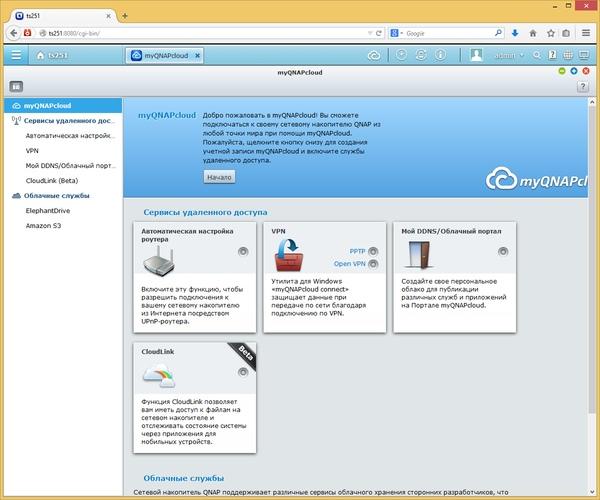Image resolution: width=600 pixels, height=500 pixels.
Task: Select ElephantDrive in sidebar
Action: tap(48, 211)
